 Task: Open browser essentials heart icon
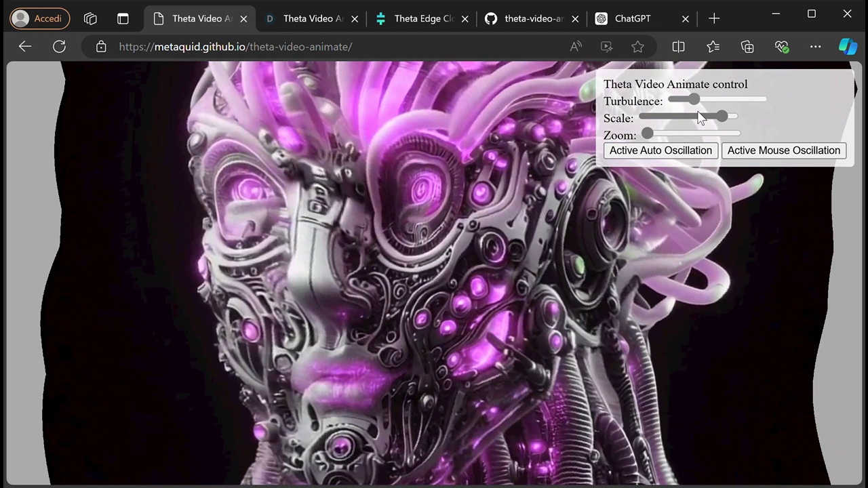point(782,47)
